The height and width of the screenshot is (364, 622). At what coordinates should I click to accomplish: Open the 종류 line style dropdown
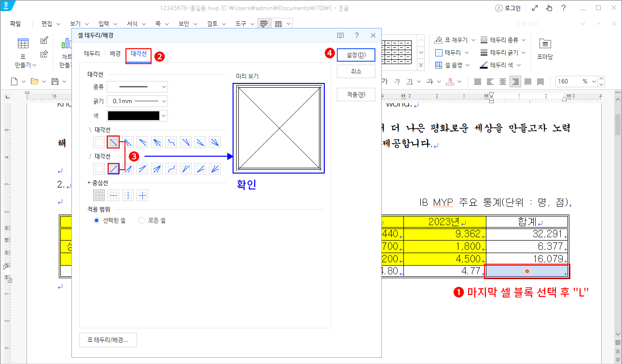[137, 87]
